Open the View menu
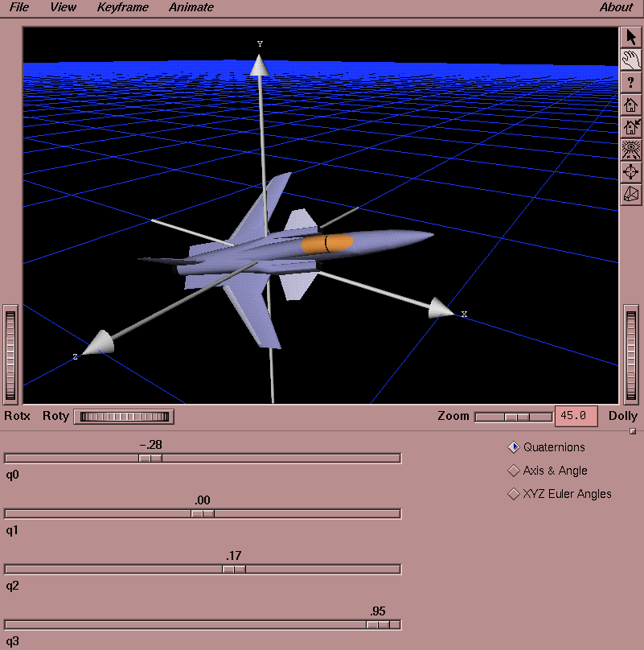Screen dimensions: 644x650 [x=63, y=7]
